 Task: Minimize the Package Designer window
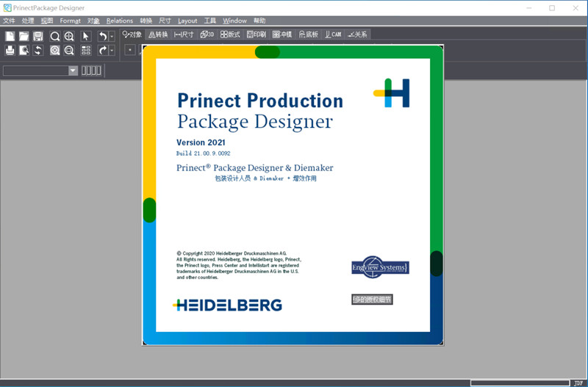pyautogui.click(x=528, y=8)
